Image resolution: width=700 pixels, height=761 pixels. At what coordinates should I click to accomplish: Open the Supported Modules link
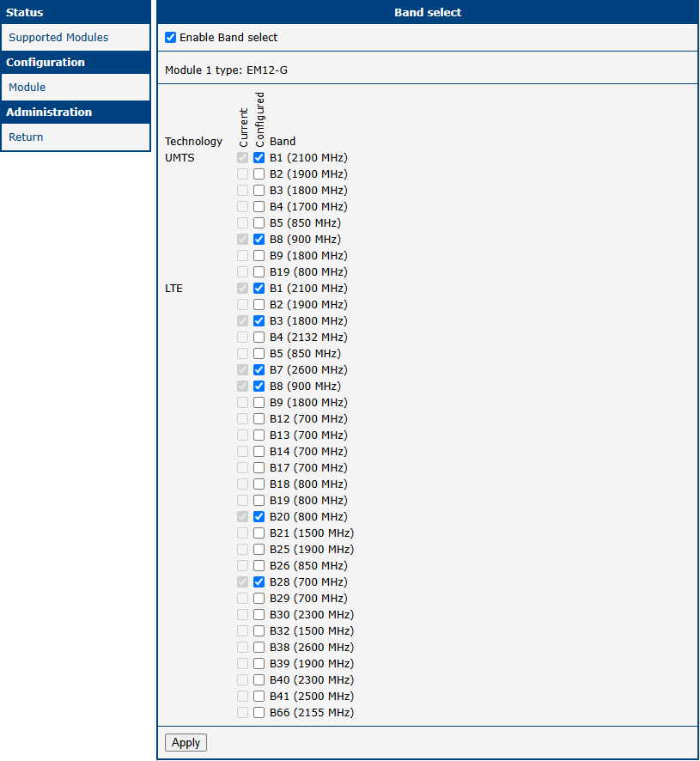58,38
